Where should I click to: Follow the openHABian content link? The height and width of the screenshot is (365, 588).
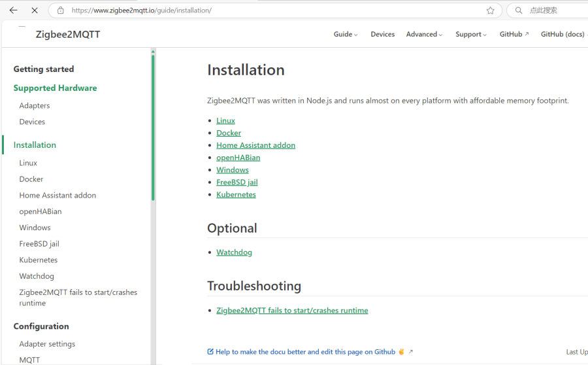238,158
